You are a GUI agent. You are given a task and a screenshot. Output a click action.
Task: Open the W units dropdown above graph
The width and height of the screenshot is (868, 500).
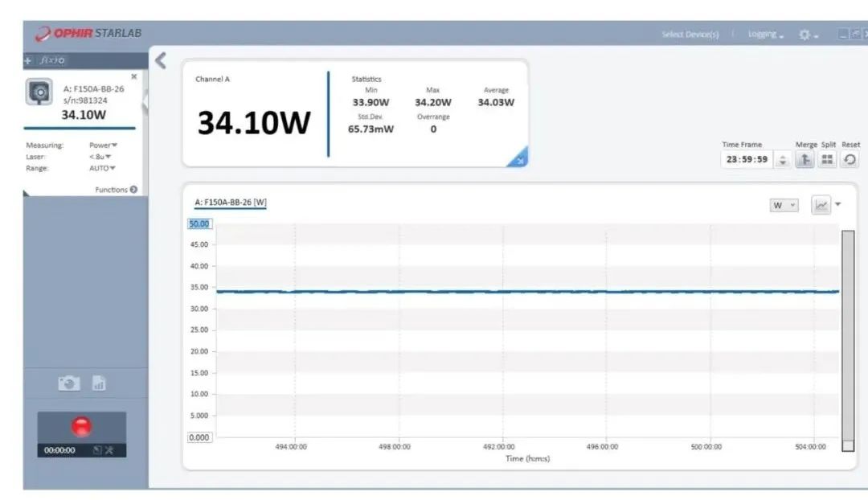tap(784, 205)
